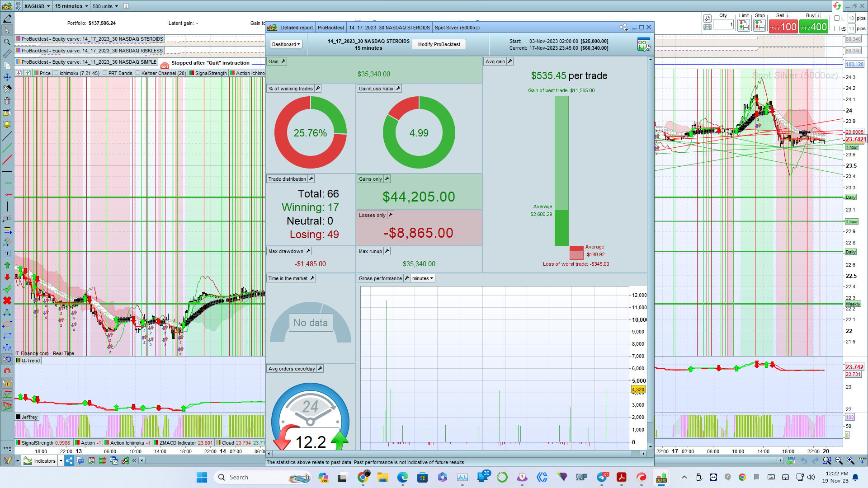This screenshot has height=488, width=868.
Task: Click Modify ProBacktest button
Action: coord(439,44)
